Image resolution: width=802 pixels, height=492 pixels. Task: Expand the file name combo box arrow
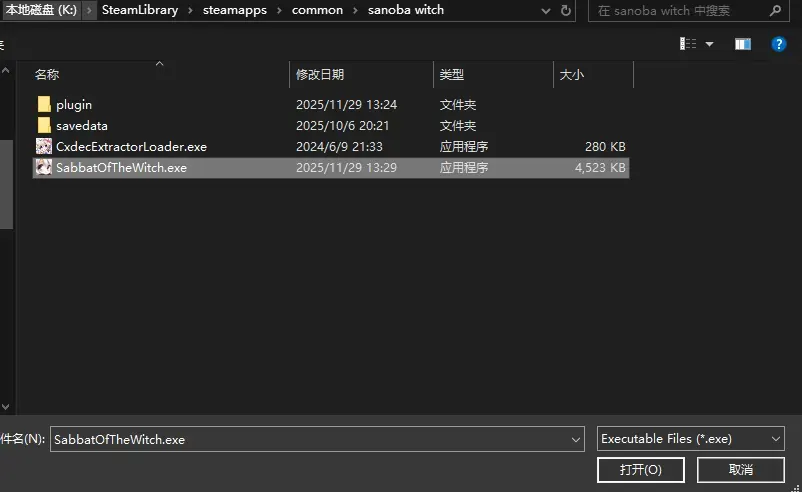(x=575, y=439)
